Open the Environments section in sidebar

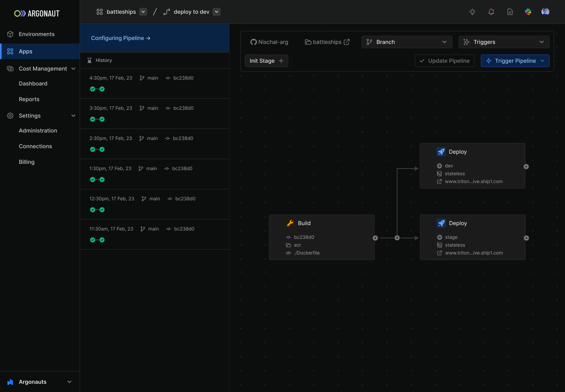[x=36, y=34]
